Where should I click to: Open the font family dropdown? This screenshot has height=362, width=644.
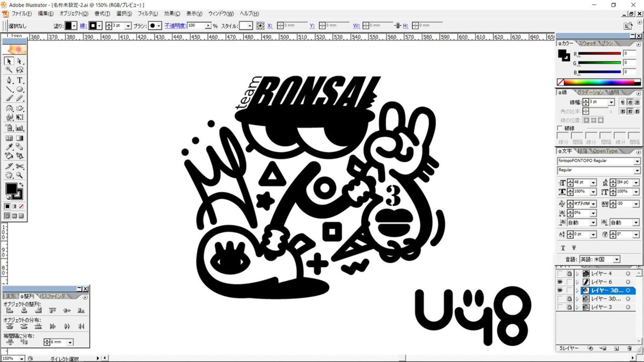pos(637,161)
